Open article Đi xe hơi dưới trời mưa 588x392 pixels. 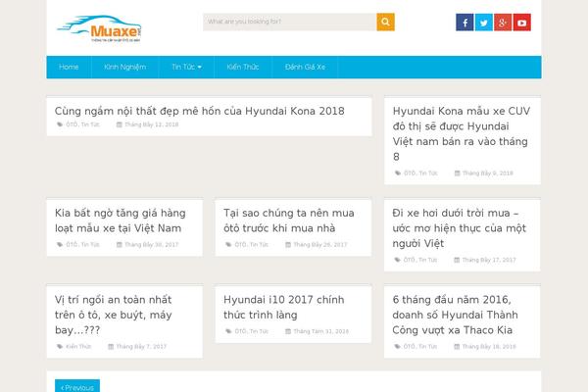460,228
